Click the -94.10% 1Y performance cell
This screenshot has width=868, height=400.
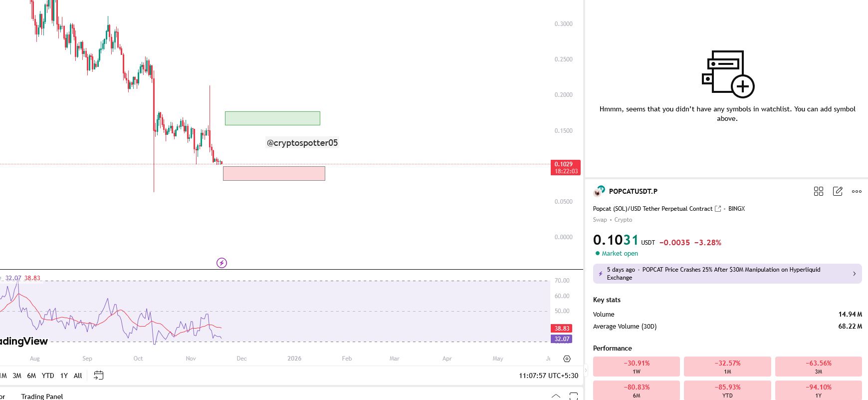(819, 391)
